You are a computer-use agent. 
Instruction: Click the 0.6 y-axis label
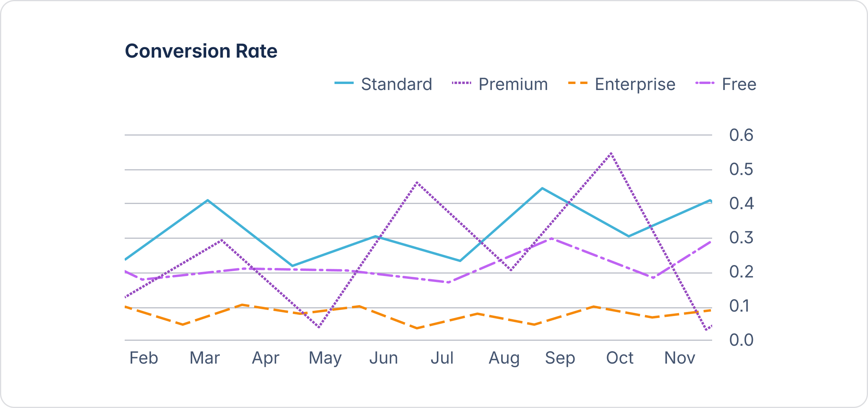click(x=741, y=135)
